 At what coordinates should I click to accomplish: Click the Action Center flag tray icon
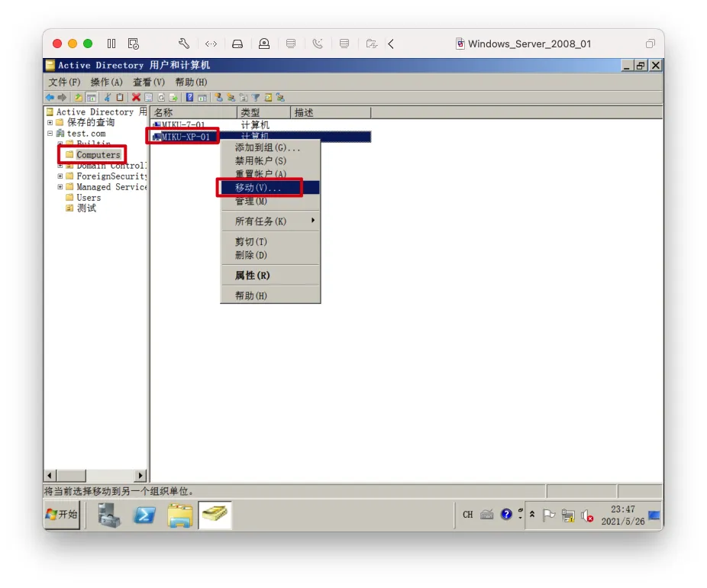click(x=549, y=515)
